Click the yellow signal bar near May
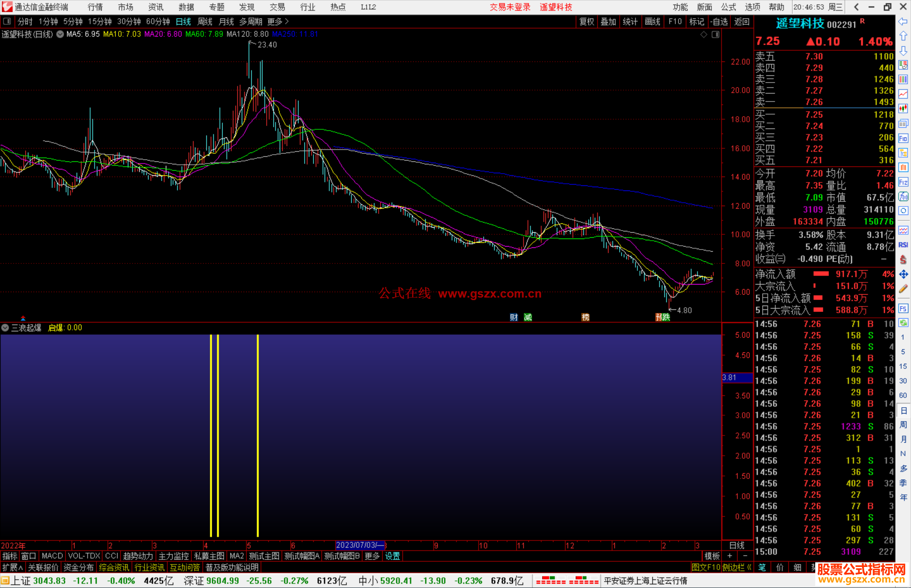Image resolution: width=911 pixels, height=588 pixels. coord(258,434)
